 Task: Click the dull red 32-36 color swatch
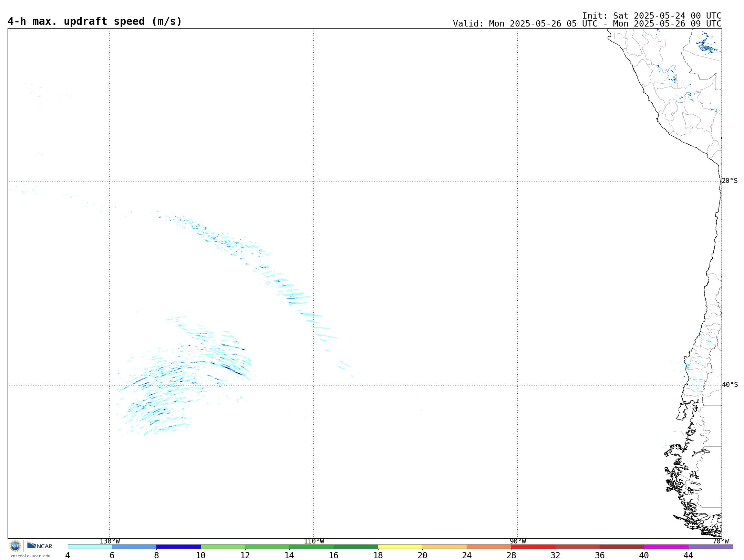pyautogui.click(x=578, y=547)
